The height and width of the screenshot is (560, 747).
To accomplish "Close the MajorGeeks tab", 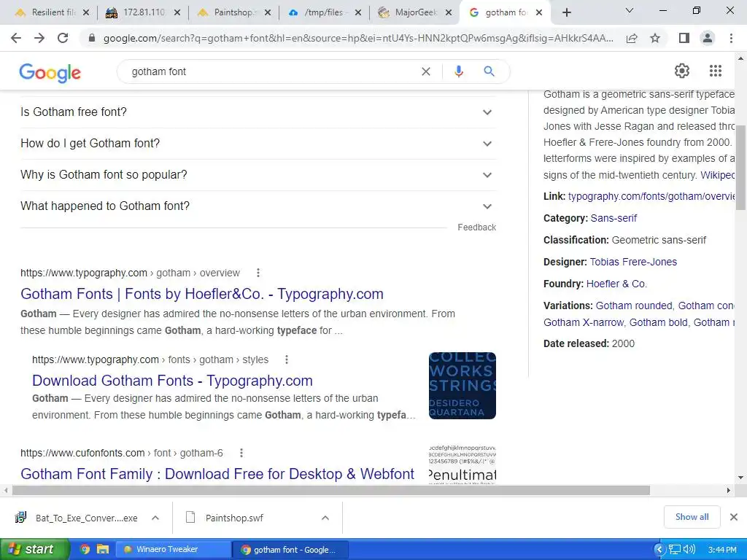I will pyautogui.click(x=449, y=13).
